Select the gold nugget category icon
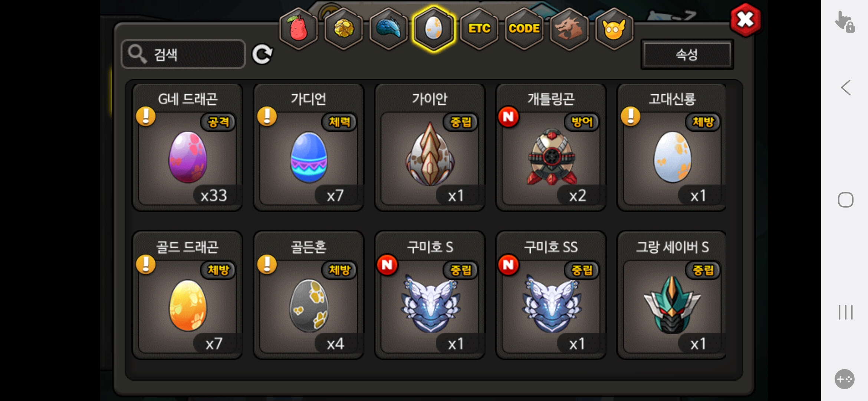The image size is (868, 401). [x=344, y=29]
